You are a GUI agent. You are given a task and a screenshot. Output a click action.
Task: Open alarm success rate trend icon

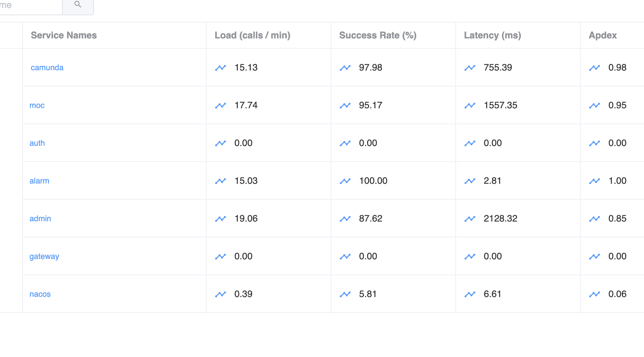345,181
